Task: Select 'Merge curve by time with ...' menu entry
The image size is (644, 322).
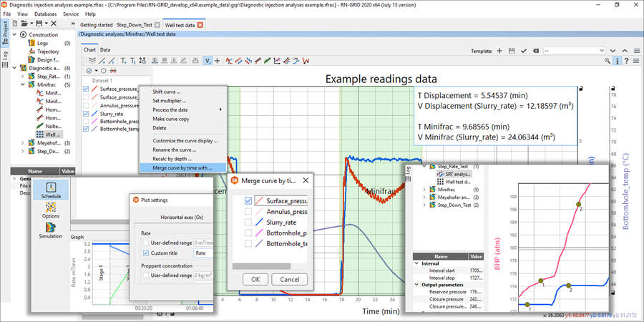Action: point(183,167)
